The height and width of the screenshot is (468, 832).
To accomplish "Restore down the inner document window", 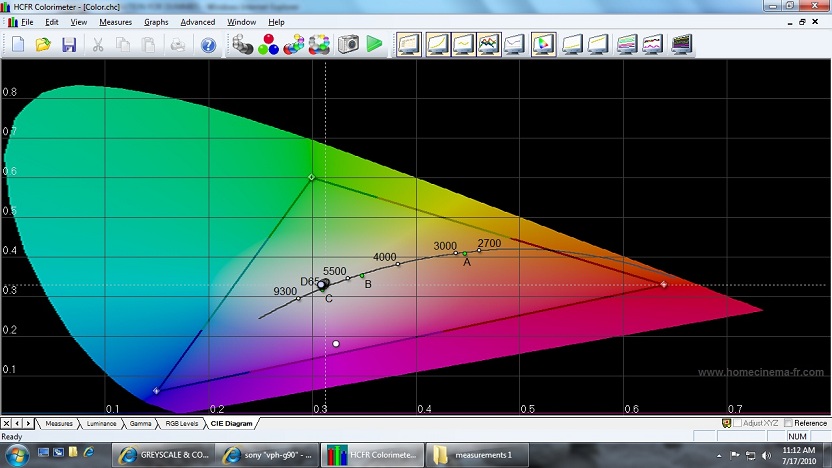I will [x=802, y=22].
